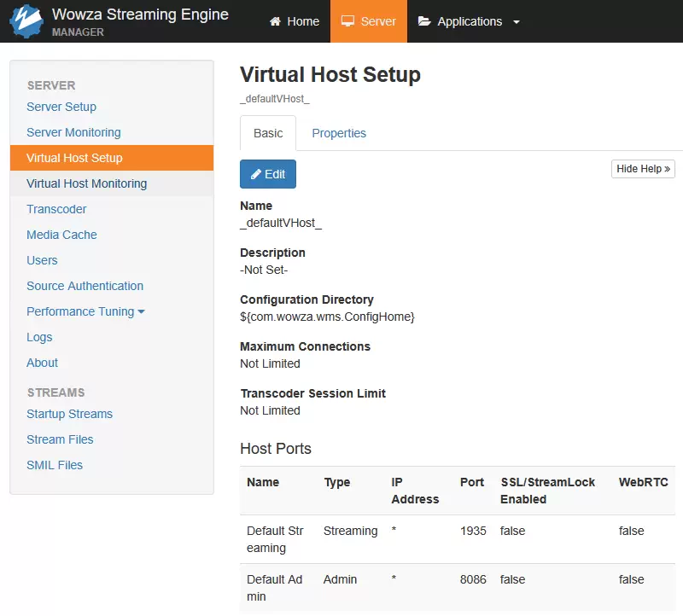
Task: Click the Type column header
Action: point(336,482)
